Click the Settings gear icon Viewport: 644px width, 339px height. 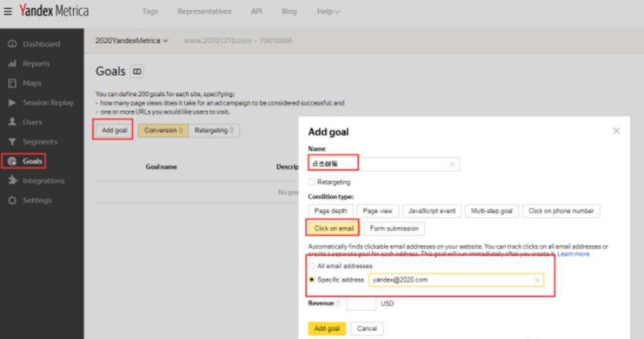(13, 200)
